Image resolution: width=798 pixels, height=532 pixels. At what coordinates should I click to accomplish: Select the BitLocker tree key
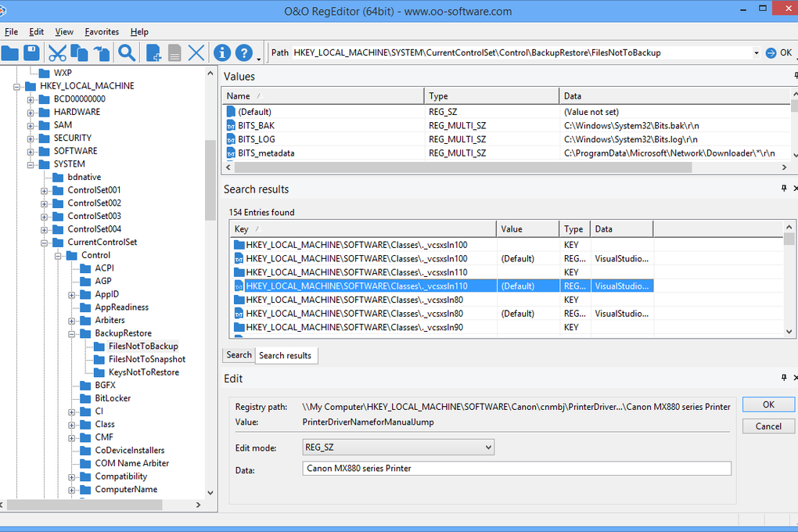click(113, 398)
